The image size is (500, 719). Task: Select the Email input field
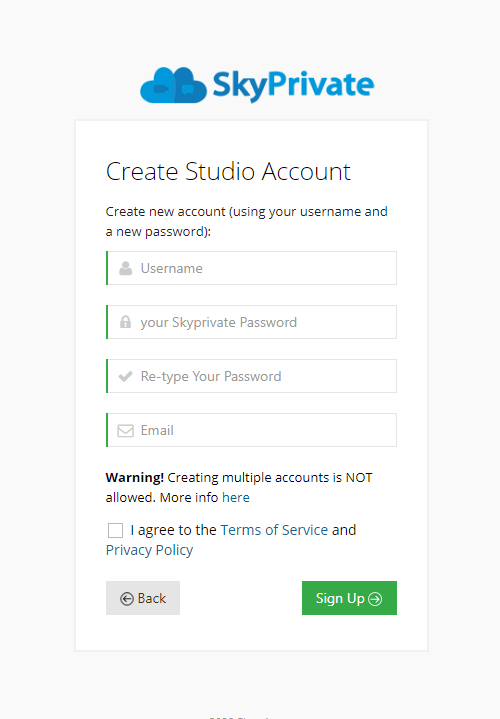tap(251, 430)
